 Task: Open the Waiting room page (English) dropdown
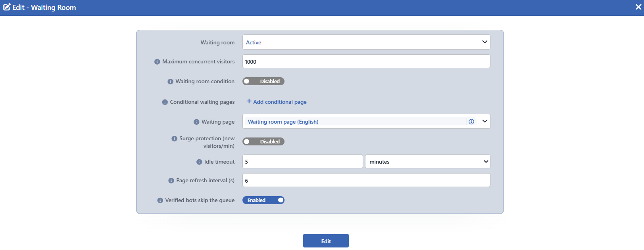(x=366, y=121)
